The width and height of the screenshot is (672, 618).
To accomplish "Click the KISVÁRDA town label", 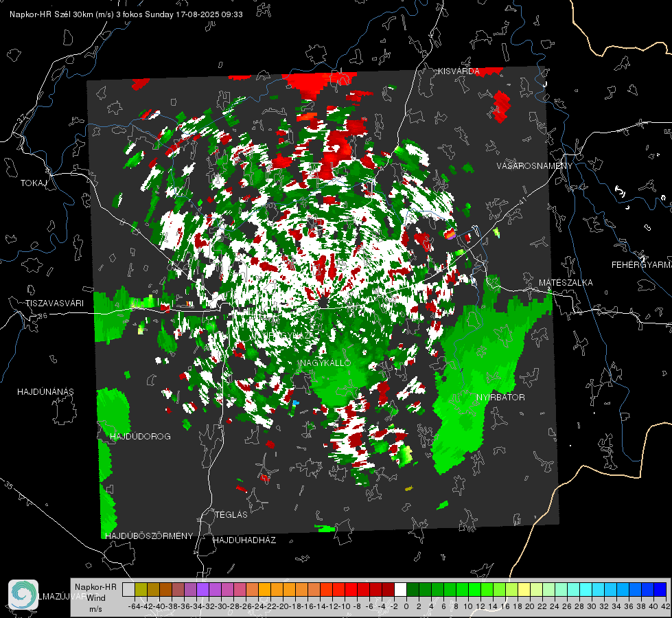I will pyautogui.click(x=458, y=71).
